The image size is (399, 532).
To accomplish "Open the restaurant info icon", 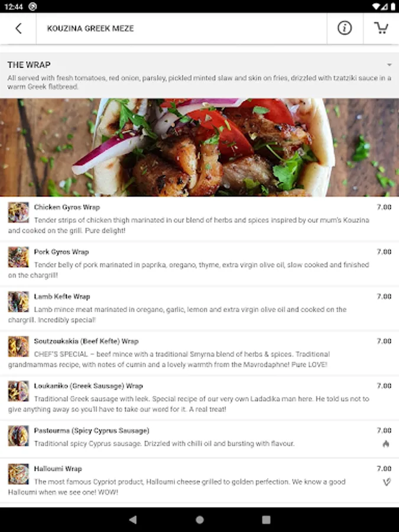I will [x=345, y=28].
